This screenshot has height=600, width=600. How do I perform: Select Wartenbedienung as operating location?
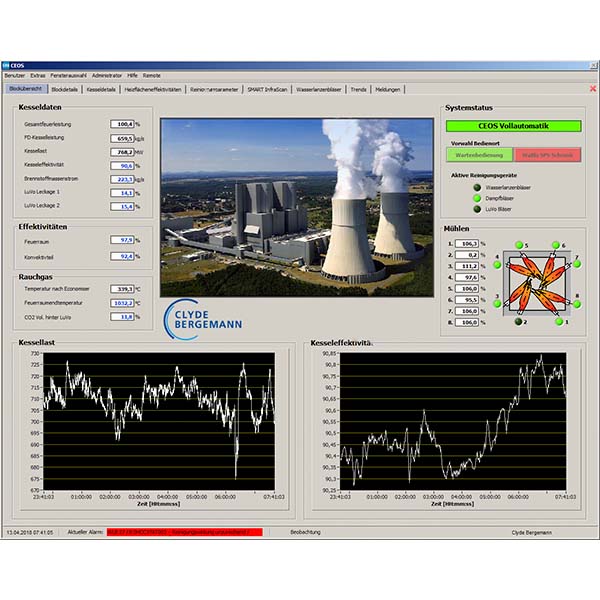[x=479, y=155]
